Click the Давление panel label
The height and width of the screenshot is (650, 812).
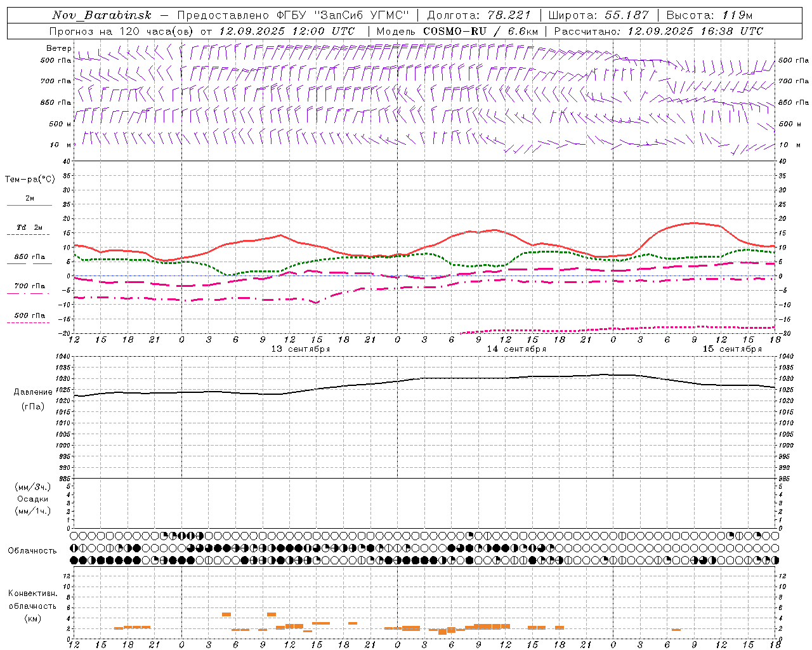[33, 392]
